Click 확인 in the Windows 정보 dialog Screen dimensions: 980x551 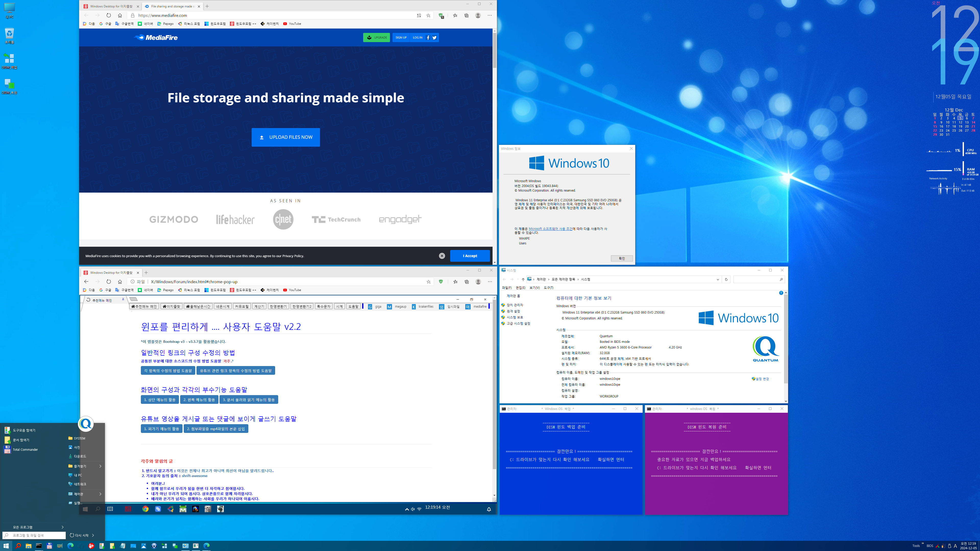coord(622,259)
